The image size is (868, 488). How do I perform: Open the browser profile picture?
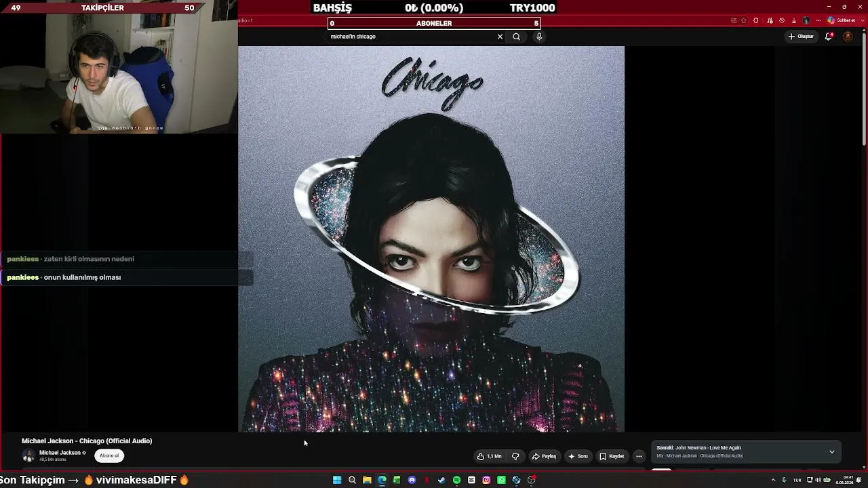click(806, 20)
